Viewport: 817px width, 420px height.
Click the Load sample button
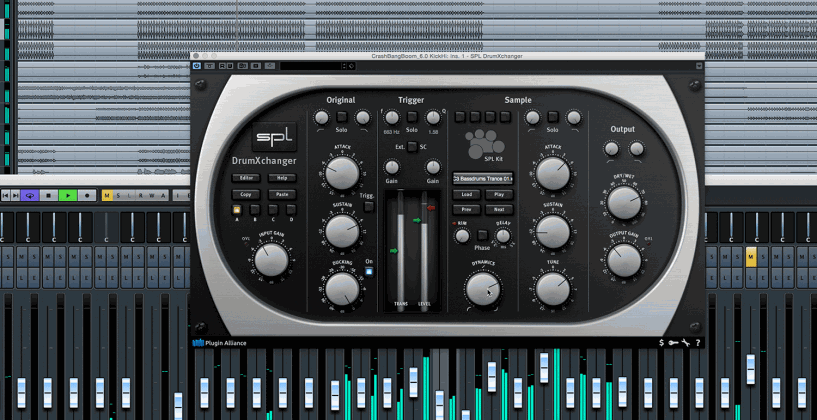tap(466, 194)
